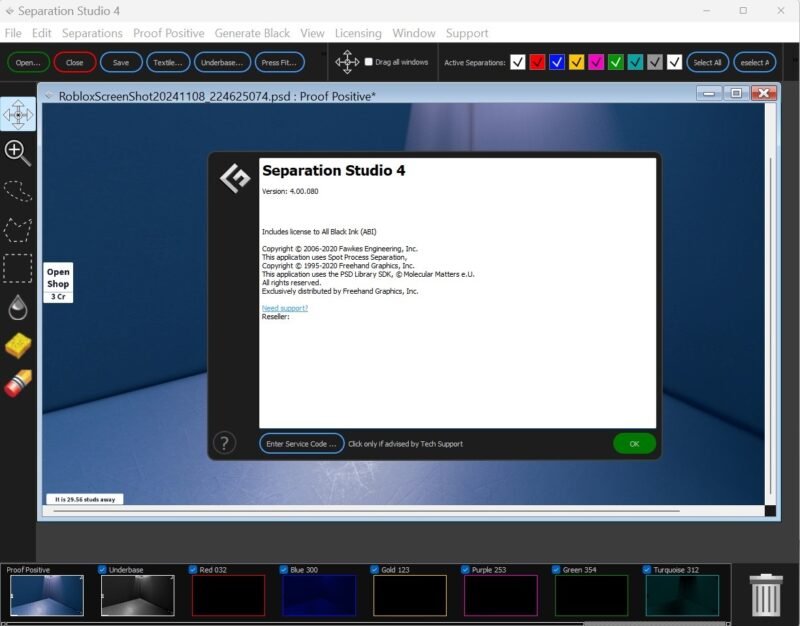Click the Open... toolbar button
The width and height of the screenshot is (800, 626).
(x=28, y=62)
